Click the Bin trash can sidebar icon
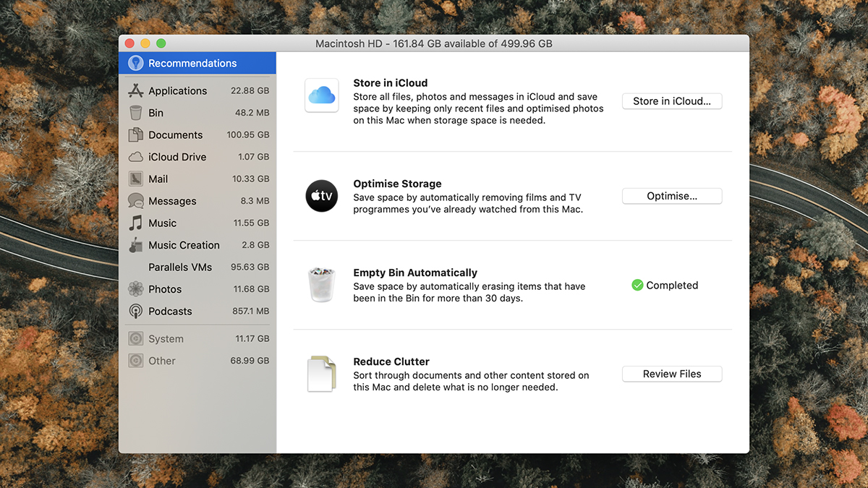Screen dimensions: 868x488 [135, 113]
